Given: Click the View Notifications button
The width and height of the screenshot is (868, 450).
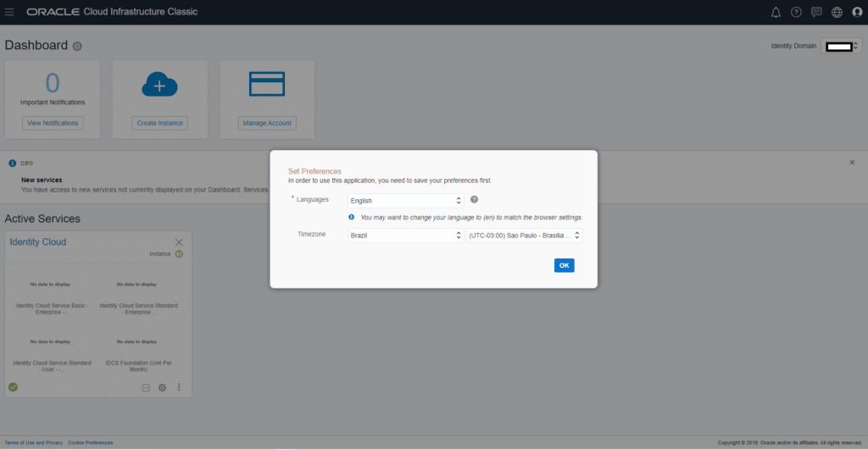Looking at the screenshot, I should (x=53, y=123).
